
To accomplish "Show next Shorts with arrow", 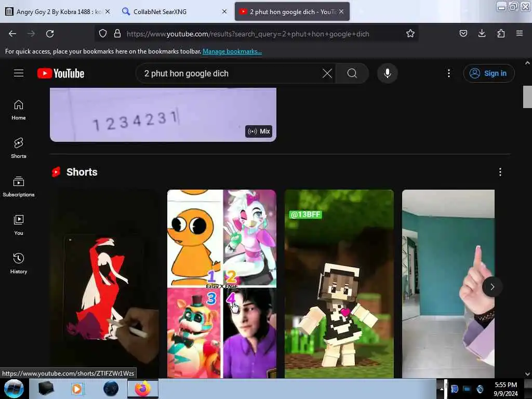I will tap(492, 287).
